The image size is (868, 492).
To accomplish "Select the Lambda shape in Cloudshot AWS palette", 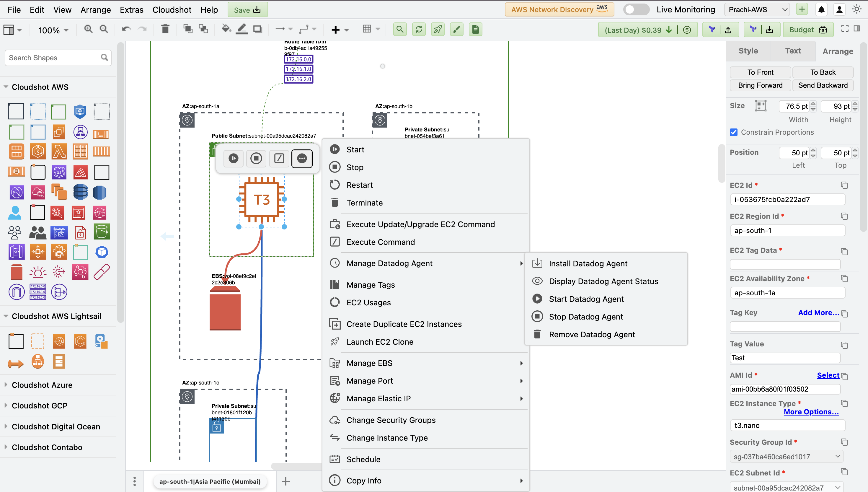I will (59, 151).
